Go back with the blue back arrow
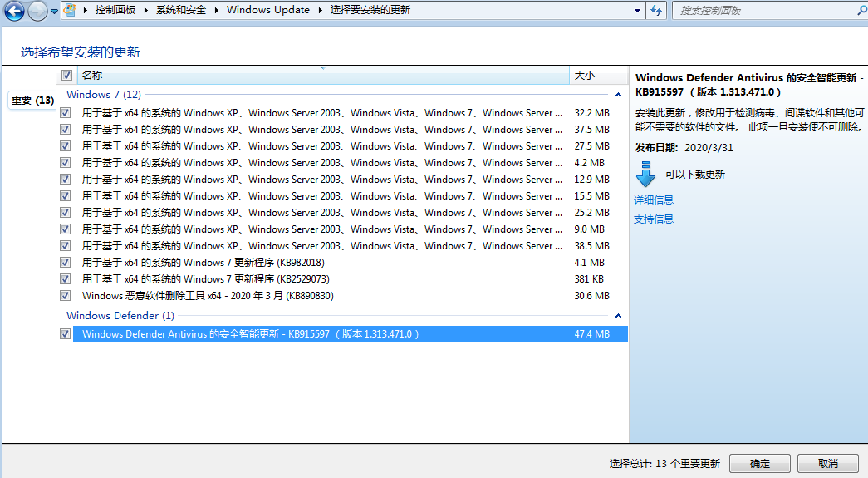The width and height of the screenshot is (868, 478). 14,11
